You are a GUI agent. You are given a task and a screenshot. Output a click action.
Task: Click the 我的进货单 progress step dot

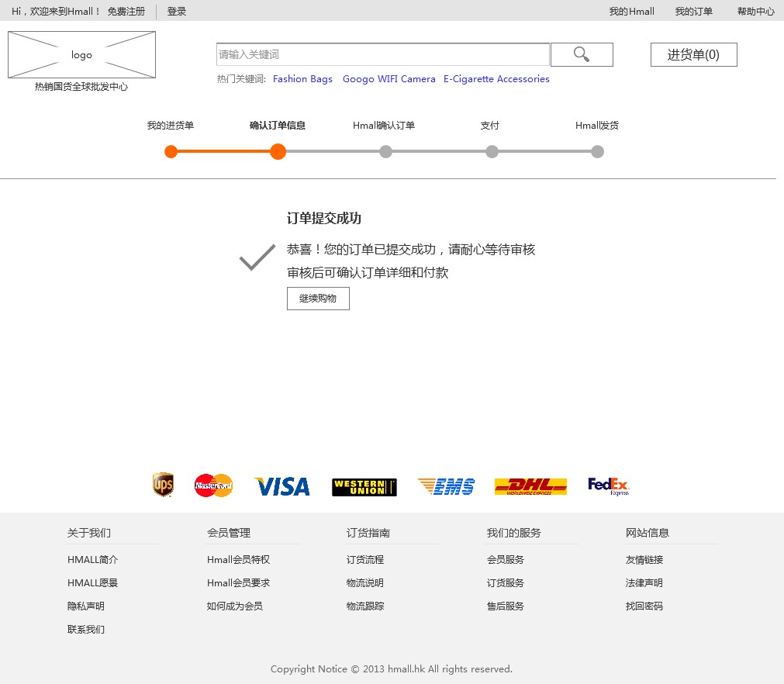(x=171, y=152)
